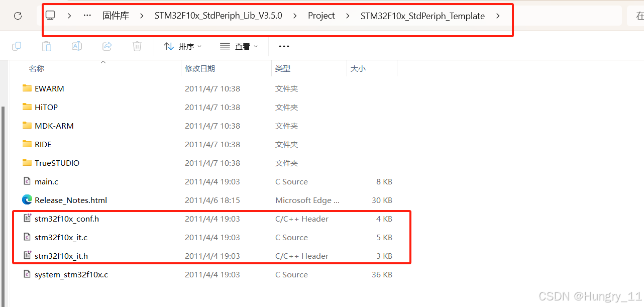
Task: Click C/C++ Header type of stm32f10x_conf.h
Action: tap(302, 219)
